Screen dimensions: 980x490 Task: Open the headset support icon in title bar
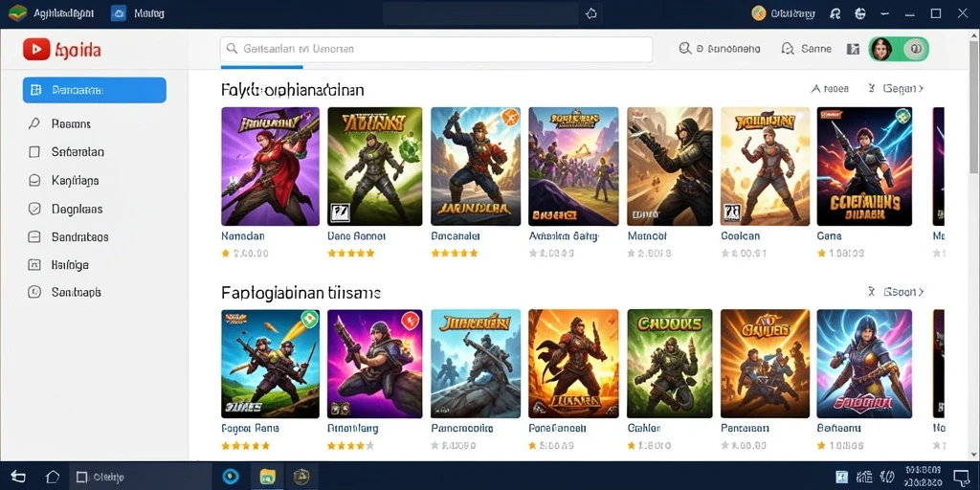tap(835, 13)
